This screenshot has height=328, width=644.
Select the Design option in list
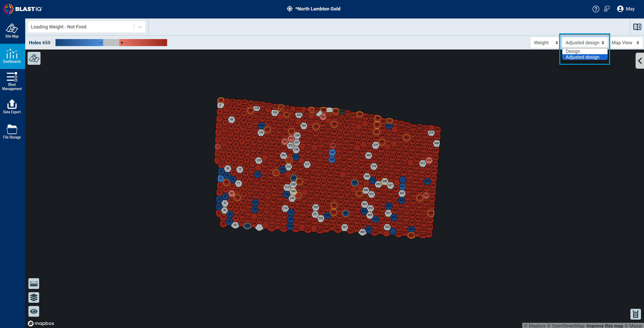click(584, 51)
